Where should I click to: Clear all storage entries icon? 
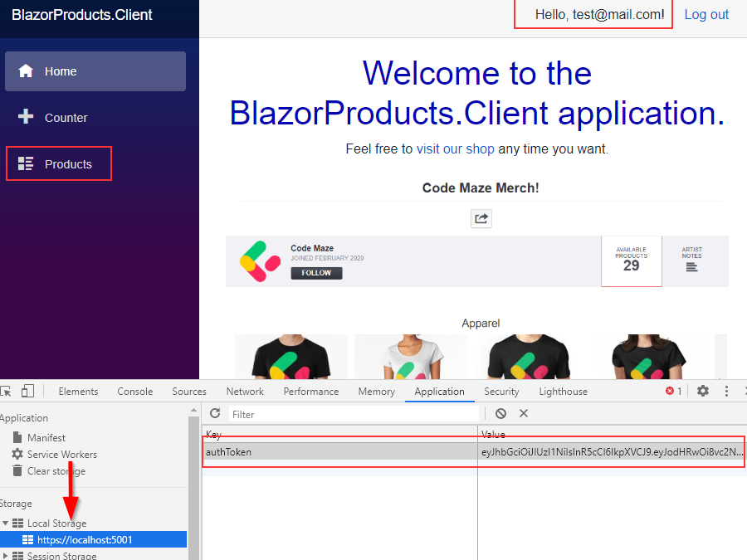click(500, 413)
